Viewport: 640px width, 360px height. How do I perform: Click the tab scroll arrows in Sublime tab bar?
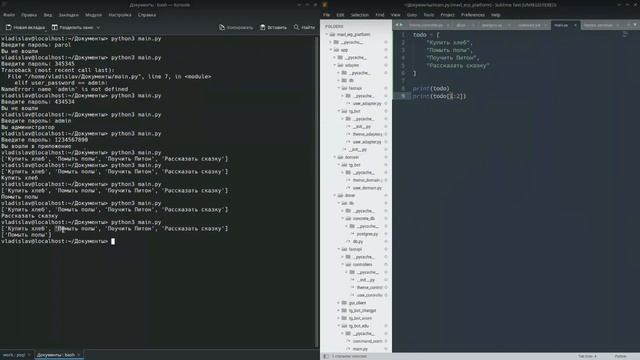tap(398, 25)
